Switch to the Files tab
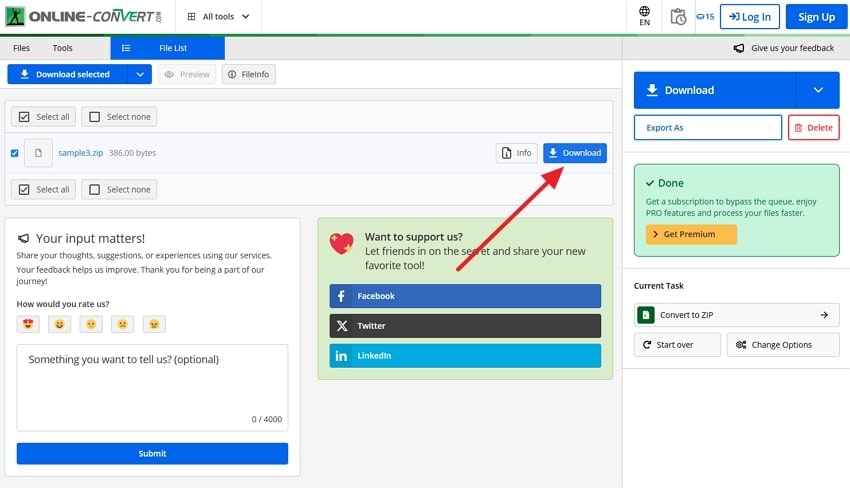 [21, 48]
